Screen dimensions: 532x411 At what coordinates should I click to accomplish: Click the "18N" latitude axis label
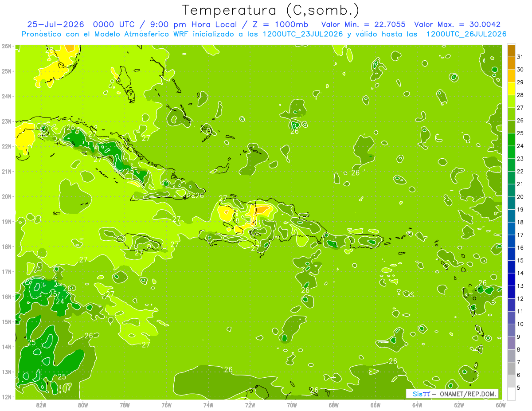point(6,247)
